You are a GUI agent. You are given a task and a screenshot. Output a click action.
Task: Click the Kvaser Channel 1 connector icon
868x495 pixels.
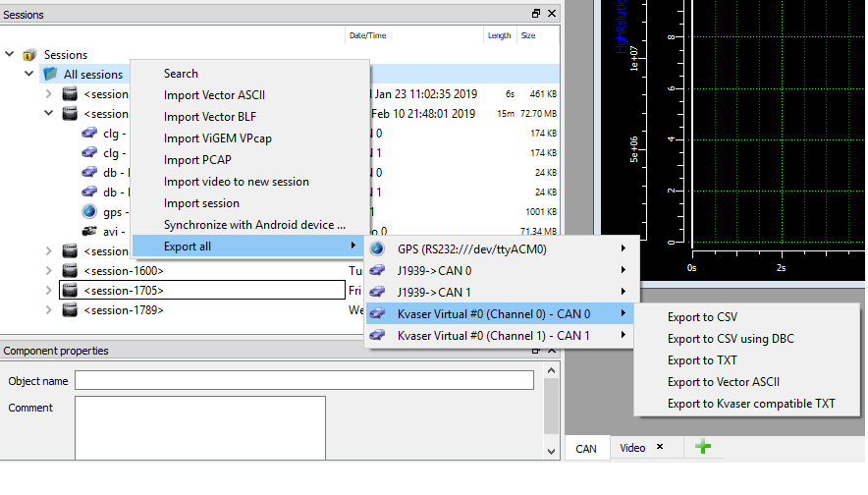[377, 336]
